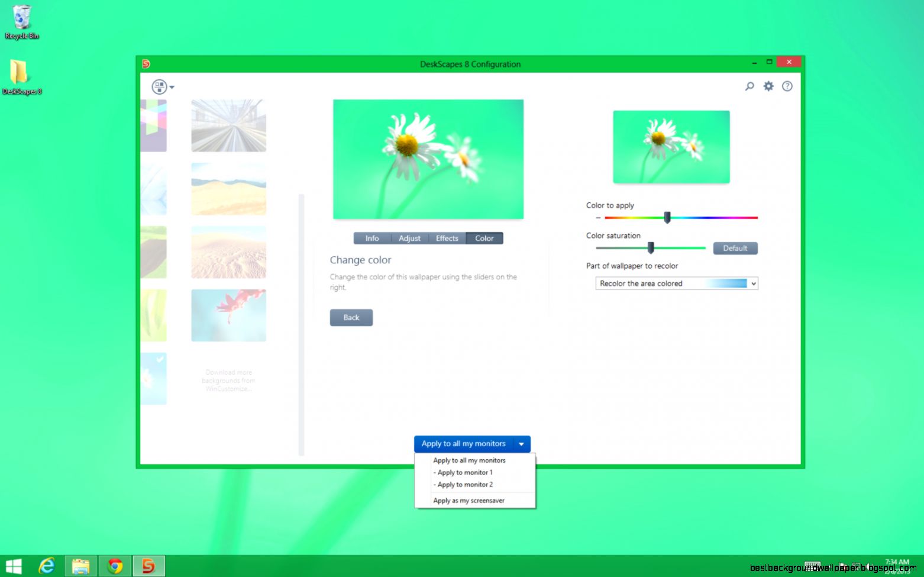Open the view layout dropdown arrow
Viewport: 924px width, 577px height.
click(171, 86)
